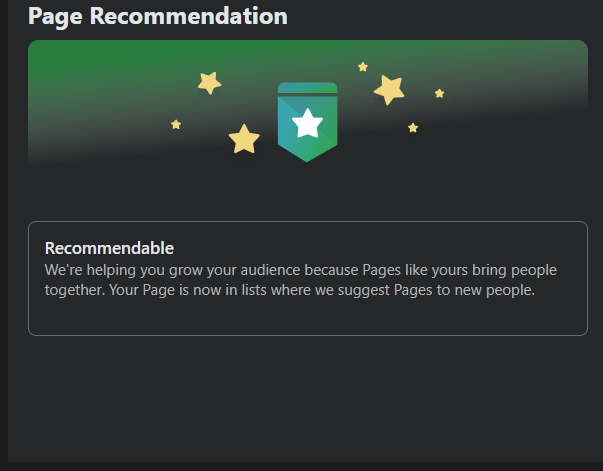
Task: Select the white star inside the badge
Action: click(x=307, y=123)
